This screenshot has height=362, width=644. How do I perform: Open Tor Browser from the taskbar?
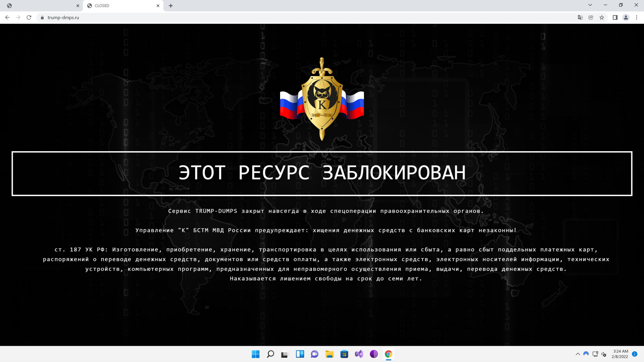pos(374,354)
